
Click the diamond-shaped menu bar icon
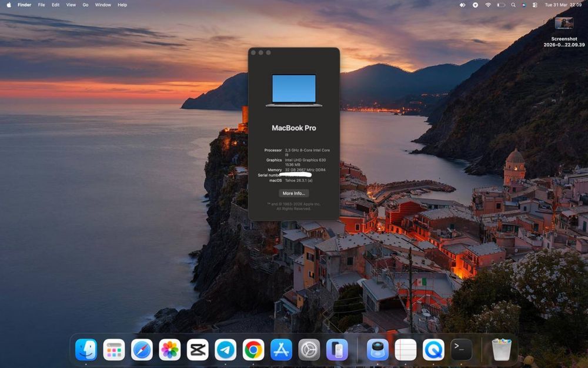462,5
